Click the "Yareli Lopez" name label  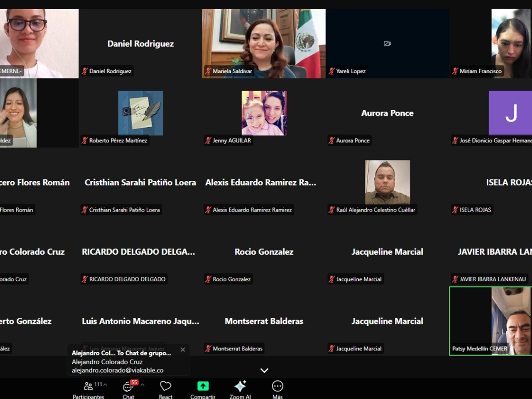(351, 71)
